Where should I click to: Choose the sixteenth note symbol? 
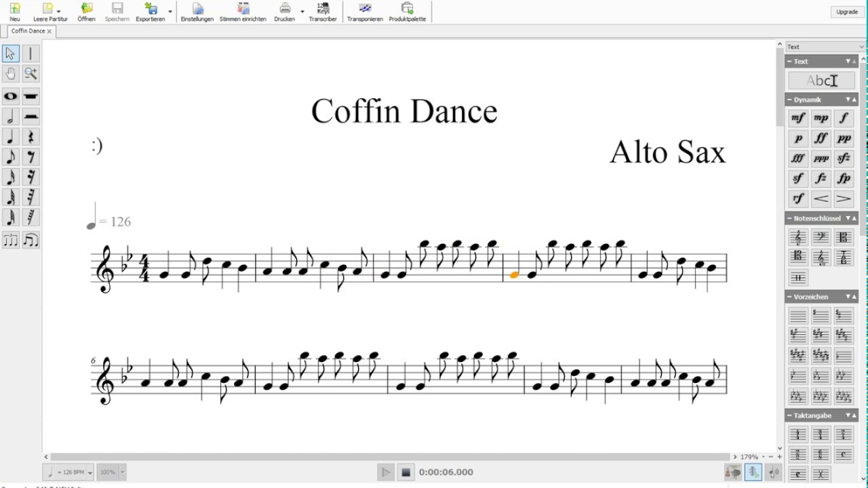coord(10,178)
